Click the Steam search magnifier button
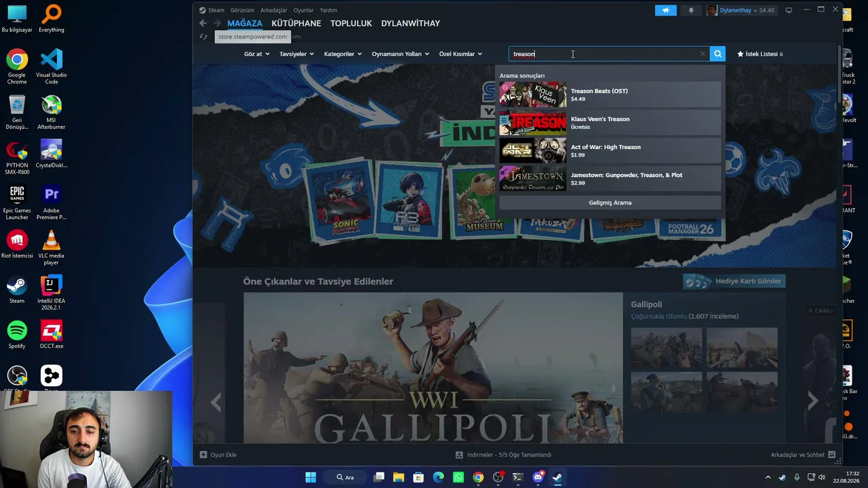This screenshot has height=488, width=868. [x=717, y=54]
